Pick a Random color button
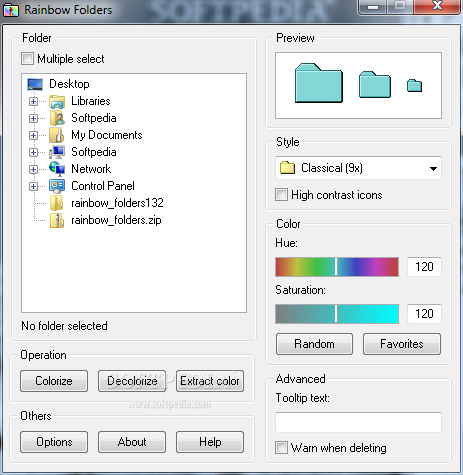The image size is (463, 475). [x=314, y=344]
